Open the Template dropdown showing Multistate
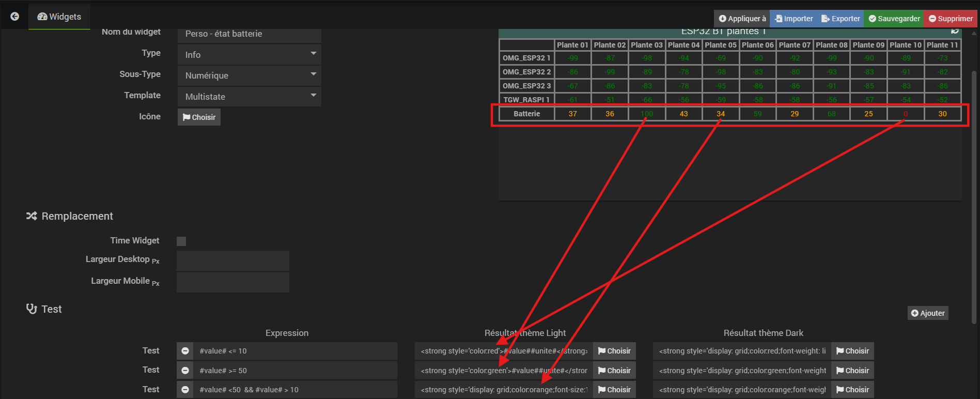 [250, 97]
